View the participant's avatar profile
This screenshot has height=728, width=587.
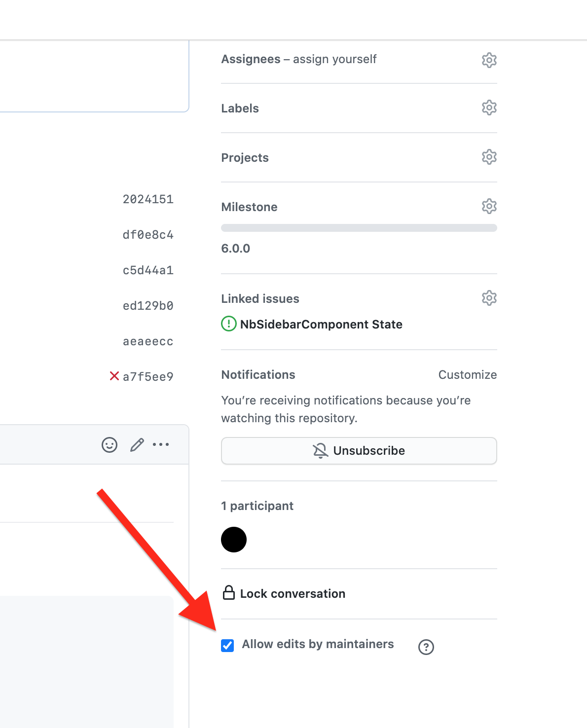[234, 540]
